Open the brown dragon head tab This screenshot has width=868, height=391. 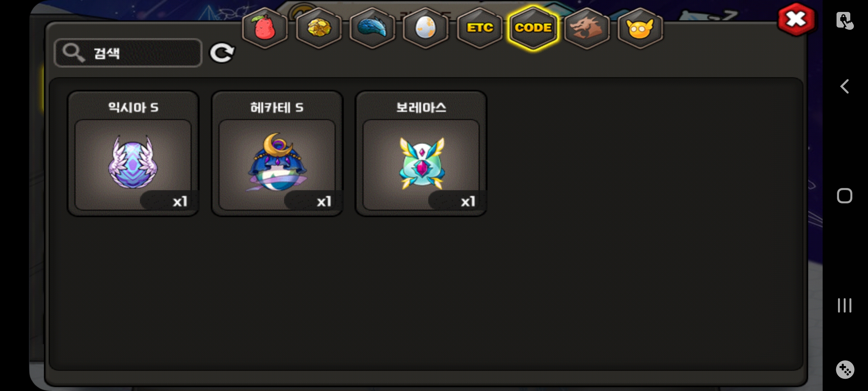coord(587,28)
